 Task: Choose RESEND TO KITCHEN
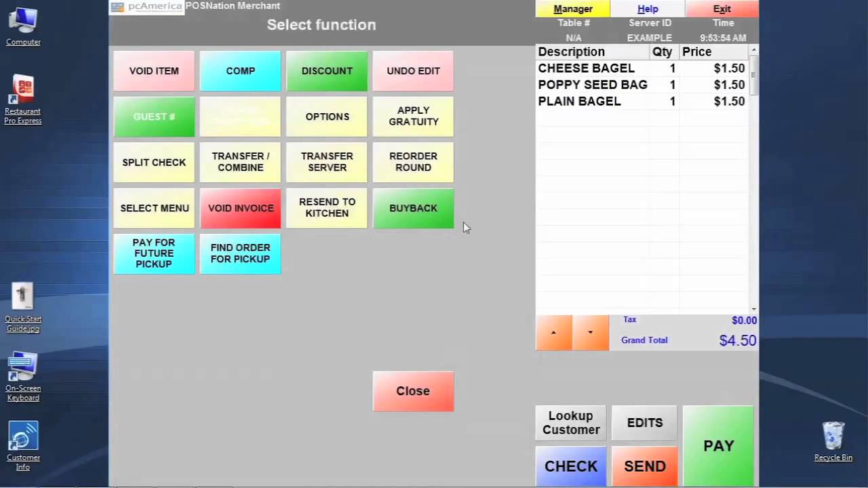(327, 208)
